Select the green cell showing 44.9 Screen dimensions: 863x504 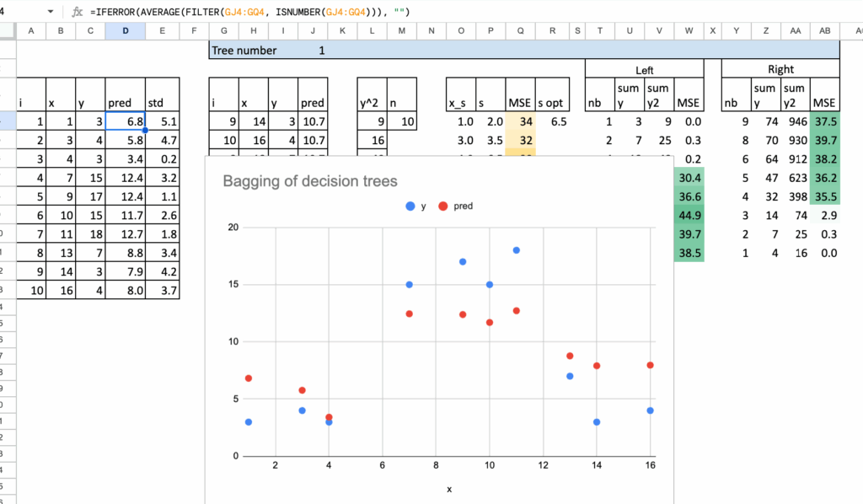689,214
